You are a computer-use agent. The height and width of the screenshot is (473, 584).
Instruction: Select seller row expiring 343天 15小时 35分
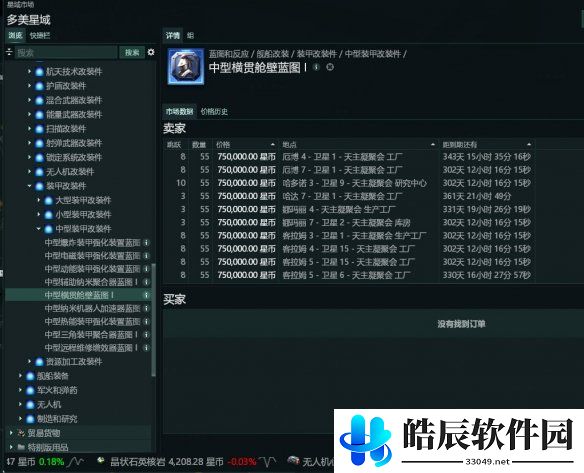(349, 157)
